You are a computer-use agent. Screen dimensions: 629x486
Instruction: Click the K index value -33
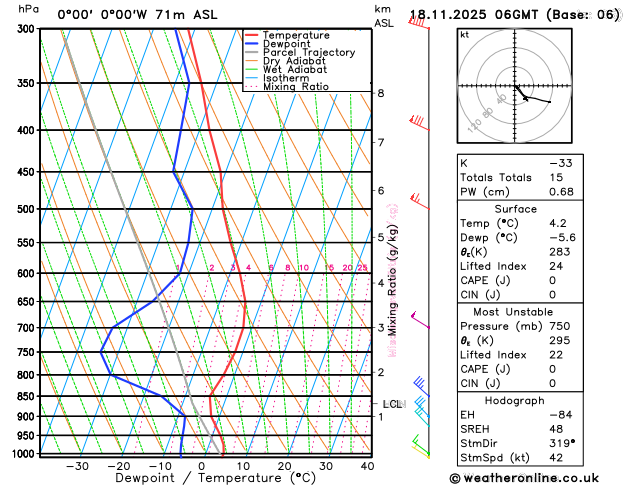561,163
